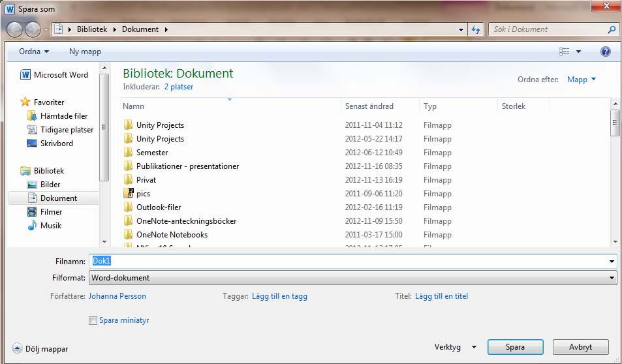Click the Forward navigation arrow button
This screenshot has width=622, height=364.
pos(33,29)
